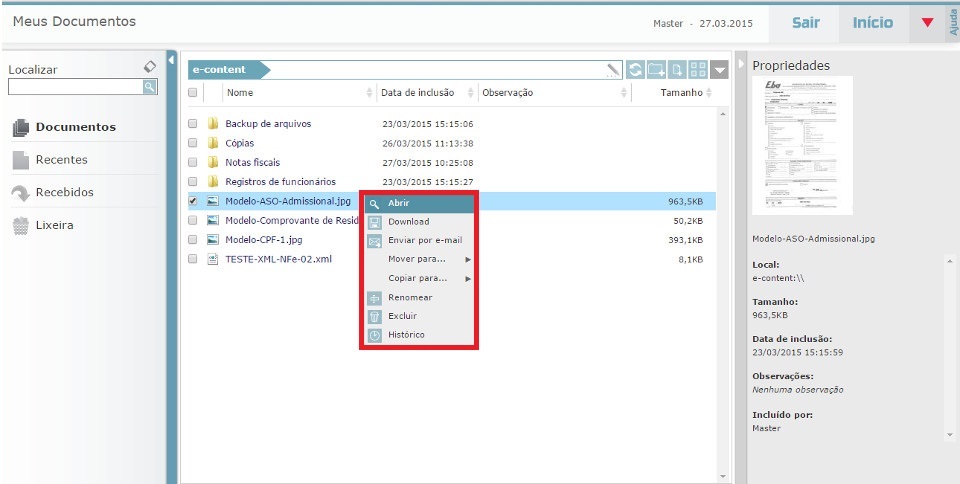Image resolution: width=960 pixels, height=484 pixels.
Task: Click the refresh icon in the toolbar
Action: (636, 70)
